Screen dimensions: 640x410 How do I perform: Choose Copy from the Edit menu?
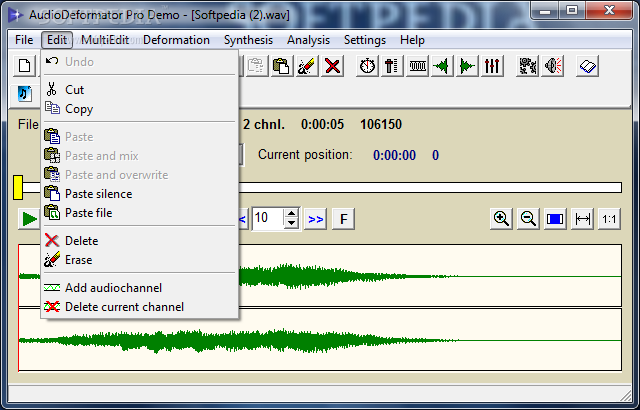click(x=140, y=109)
